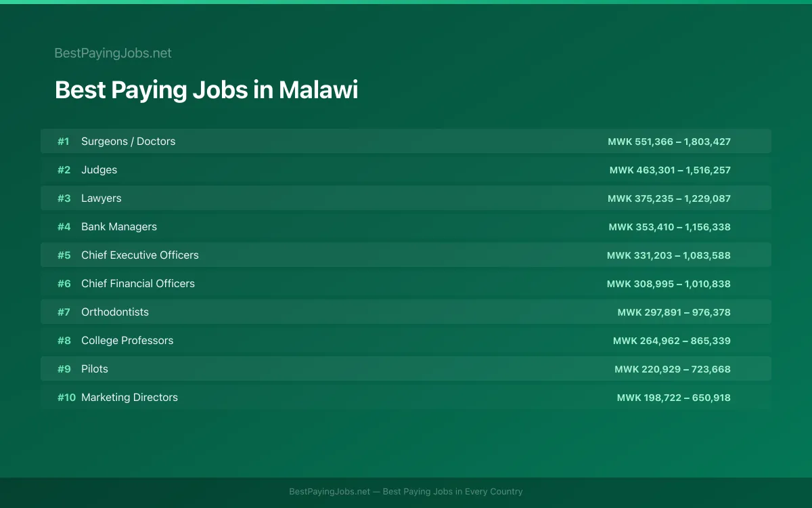812x508 pixels.
Task: Click salary 'MWK 463,301 – 1,516,257'
Action: [x=670, y=170]
